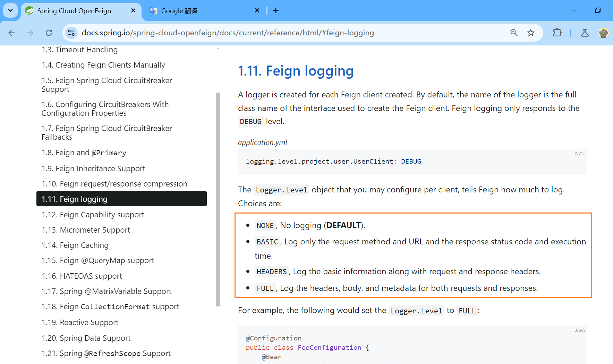Switch to the Google 翻译 tab
The width and height of the screenshot is (613, 364).
[x=205, y=11]
